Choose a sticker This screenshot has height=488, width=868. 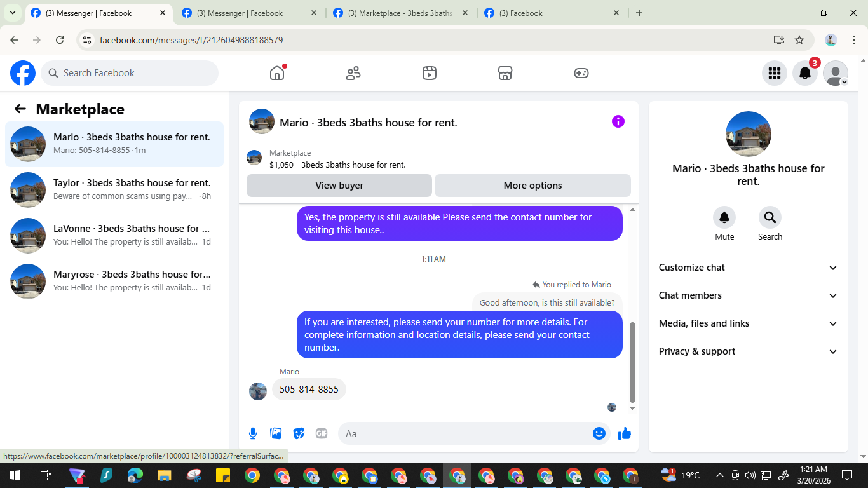[x=299, y=433]
